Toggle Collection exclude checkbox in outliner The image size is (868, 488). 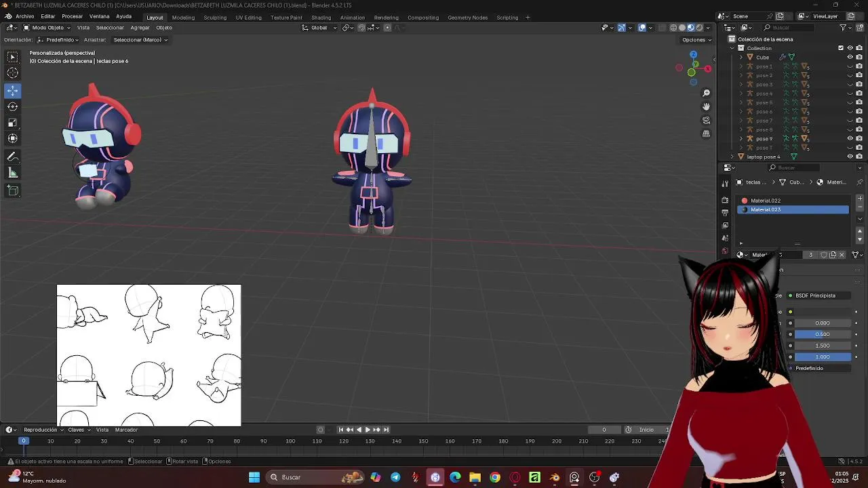click(x=841, y=48)
